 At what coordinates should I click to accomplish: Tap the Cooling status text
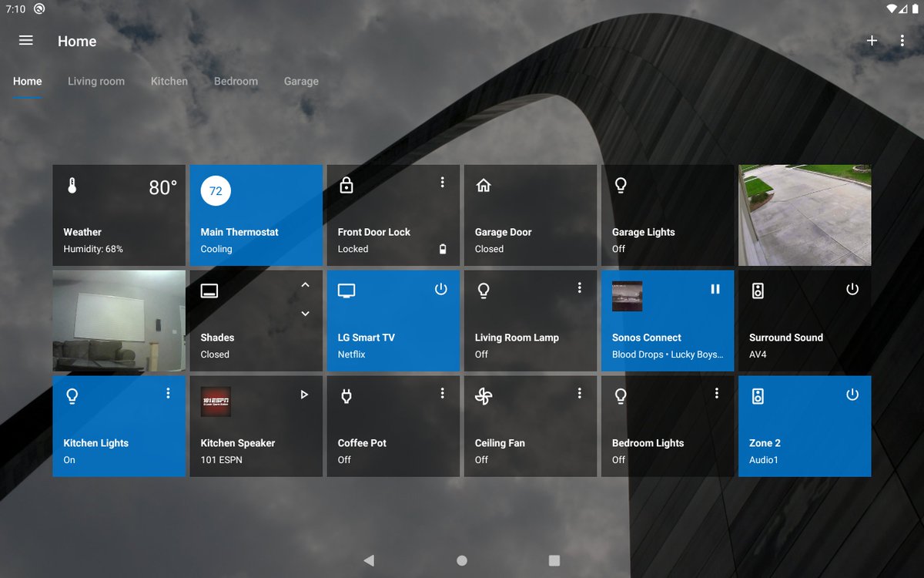[216, 249]
